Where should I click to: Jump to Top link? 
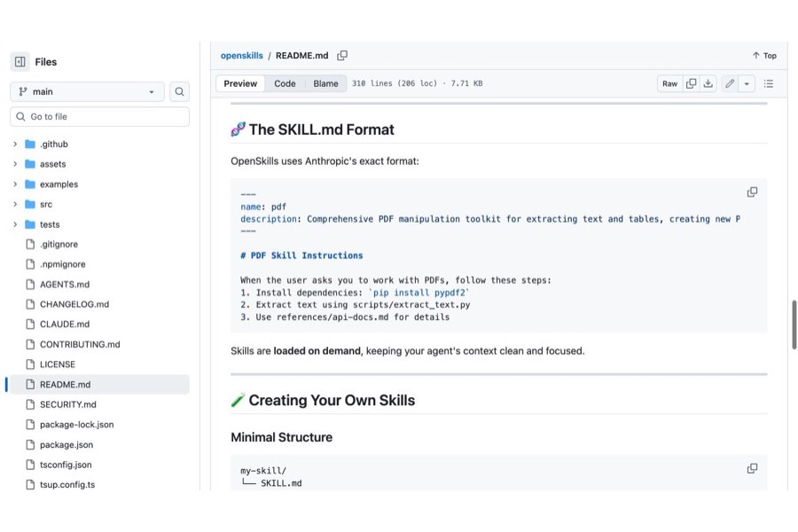(x=764, y=56)
